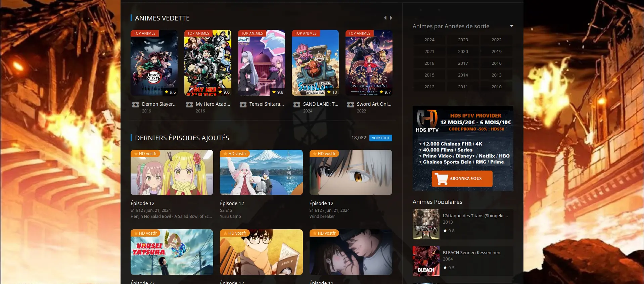Viewport: 644px width, 284px height.
Task: Click previous arrow in Animes Vedette carousel
Action: click(x=385, y=18)
